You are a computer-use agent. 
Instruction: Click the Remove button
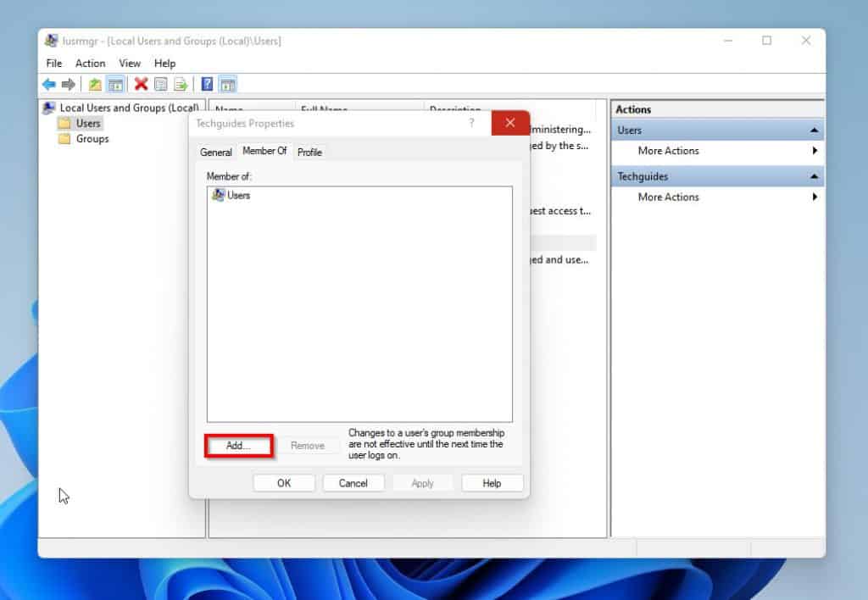coord(307,446)
